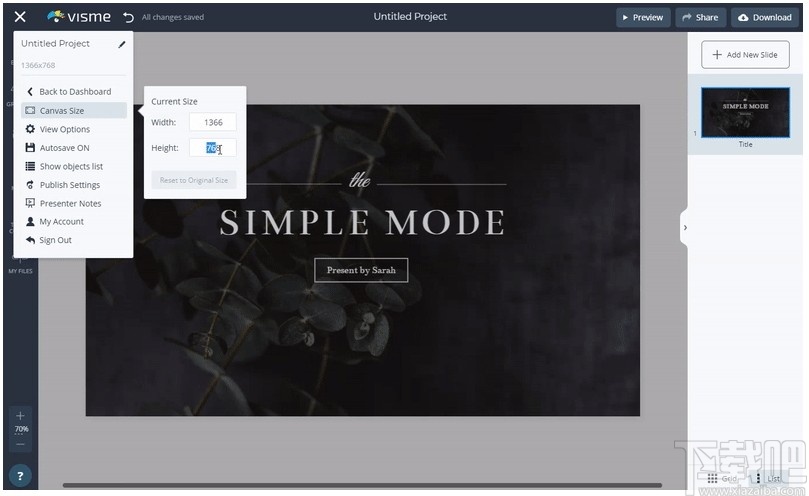Click the Presenter Notes icon
Image resolution: width=809 pixels, height=496 pixels.
coord(30,203)
